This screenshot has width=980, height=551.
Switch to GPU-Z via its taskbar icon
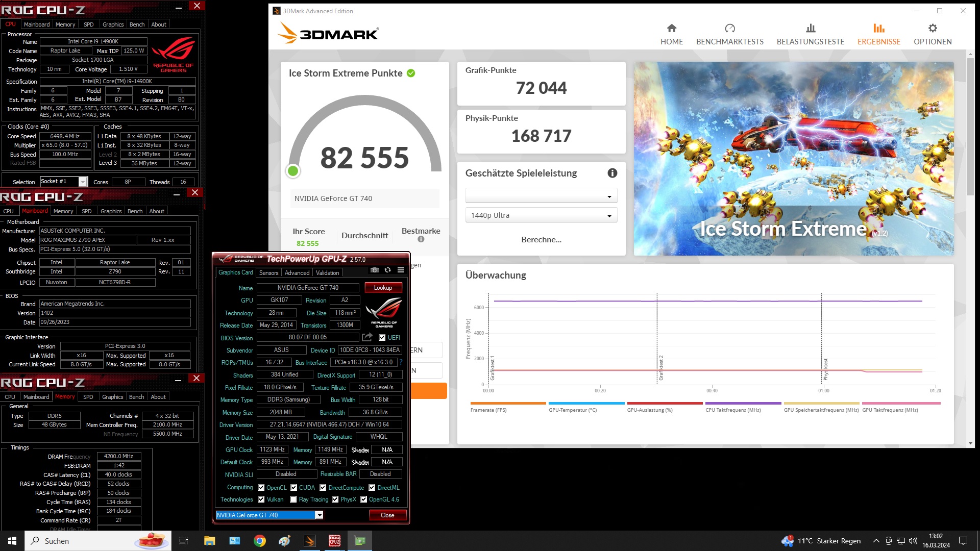360,541
